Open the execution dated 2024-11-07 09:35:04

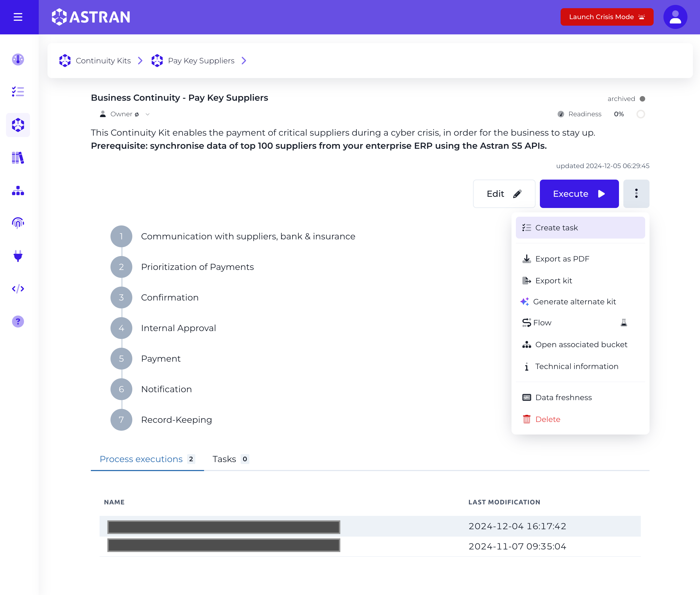[370, 546]
